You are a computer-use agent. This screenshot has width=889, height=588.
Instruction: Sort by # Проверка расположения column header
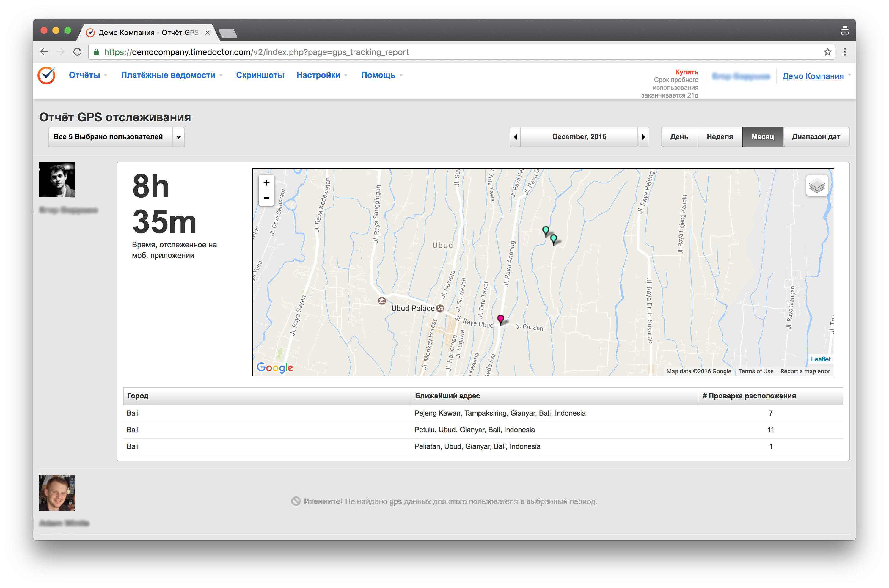pyautogui.click(x=771, y=396)
